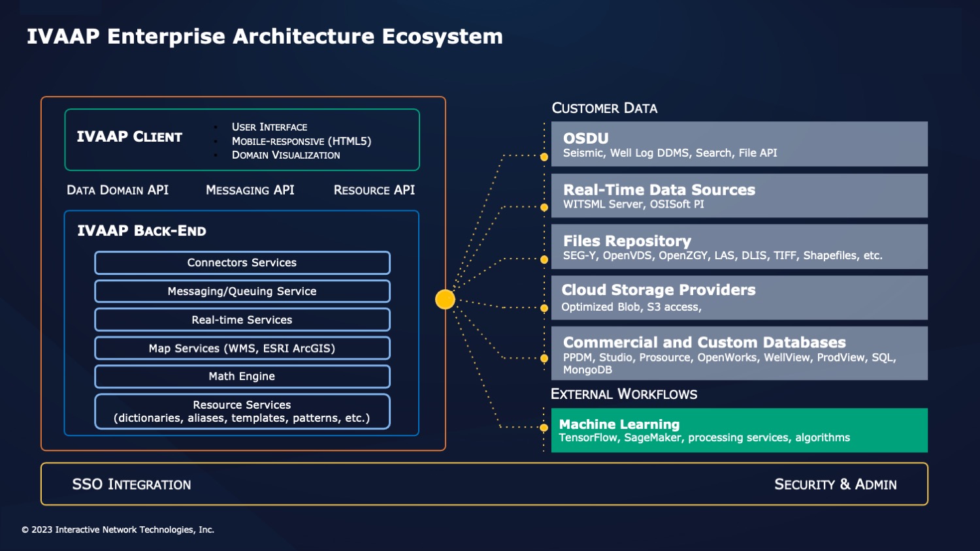Select the Messaging/Queuing Service box
Viewport: 980px width, 551px height.
[x=242, y=291]
